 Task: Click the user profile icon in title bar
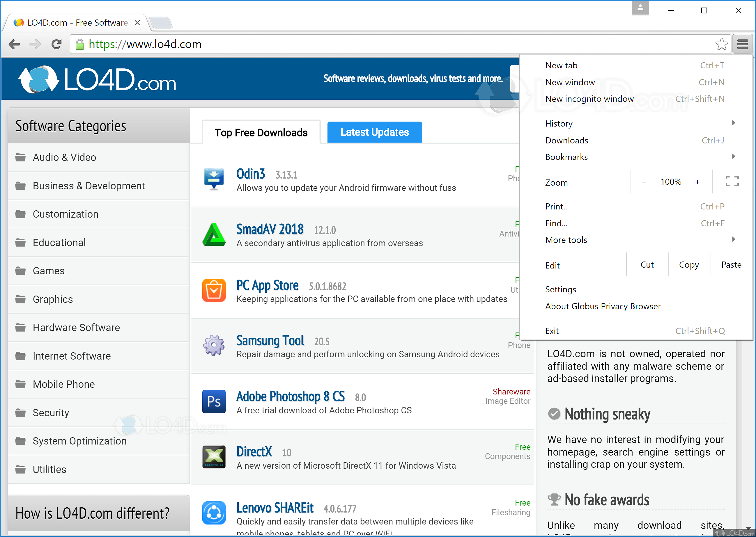click(x=640, y=8)
